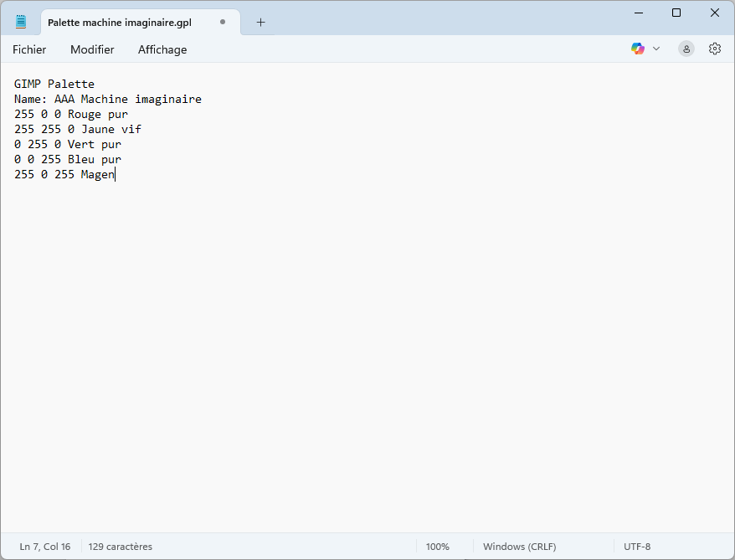This screenshot has height=560, width=735.
Task: Click the UTF-8 encoding indicator
Action: pyautogui.click(x=636, y=547)
